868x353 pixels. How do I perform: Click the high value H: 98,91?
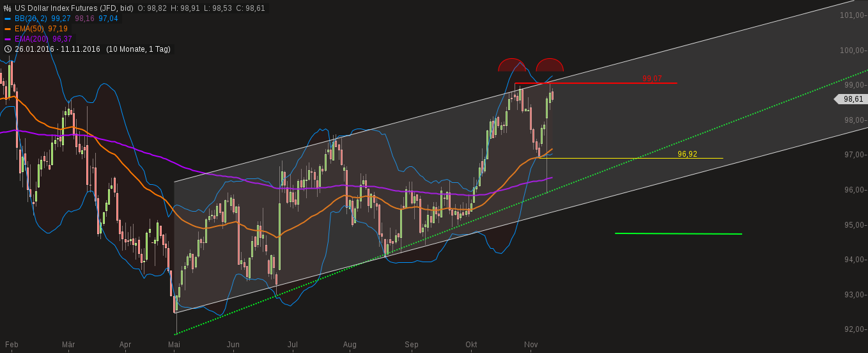click(x=186, y=8)
